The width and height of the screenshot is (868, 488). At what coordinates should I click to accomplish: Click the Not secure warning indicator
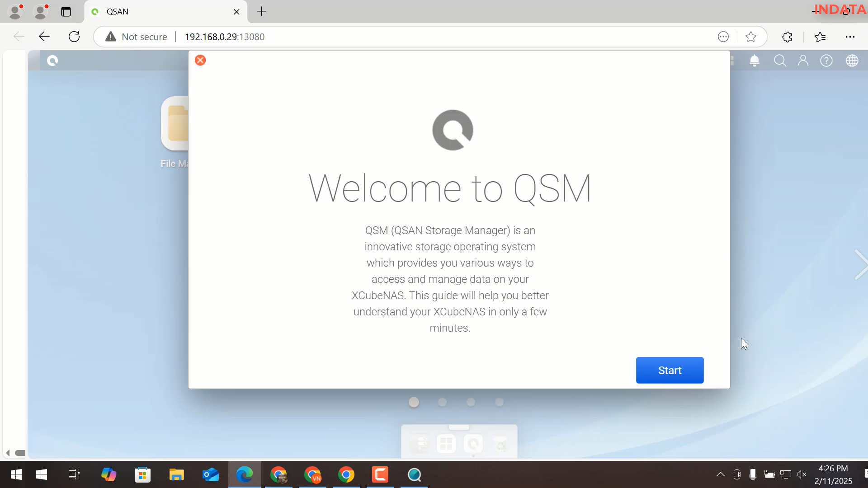pyautogui.click(x=136, y=37)
